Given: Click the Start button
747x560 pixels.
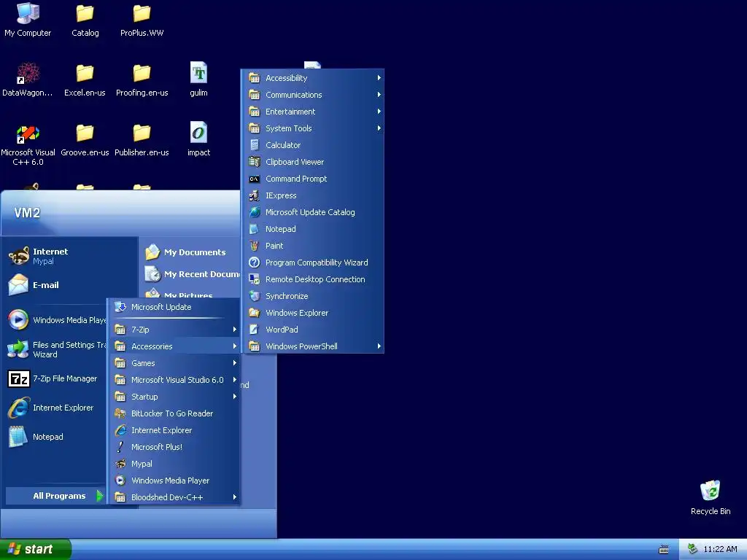Looking at the screenshot, I should point(35,549).
